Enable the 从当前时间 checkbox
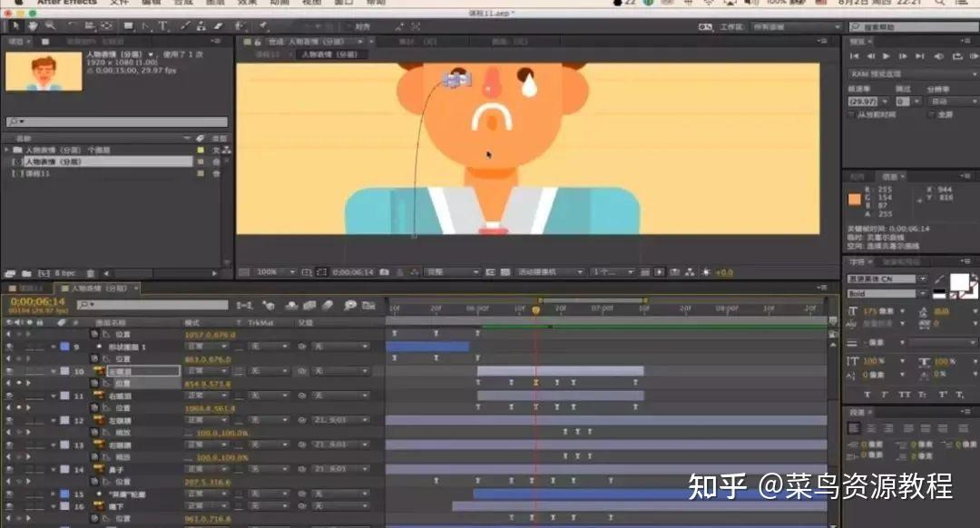Viewport: 980px width, 528px height. [851, 114]
